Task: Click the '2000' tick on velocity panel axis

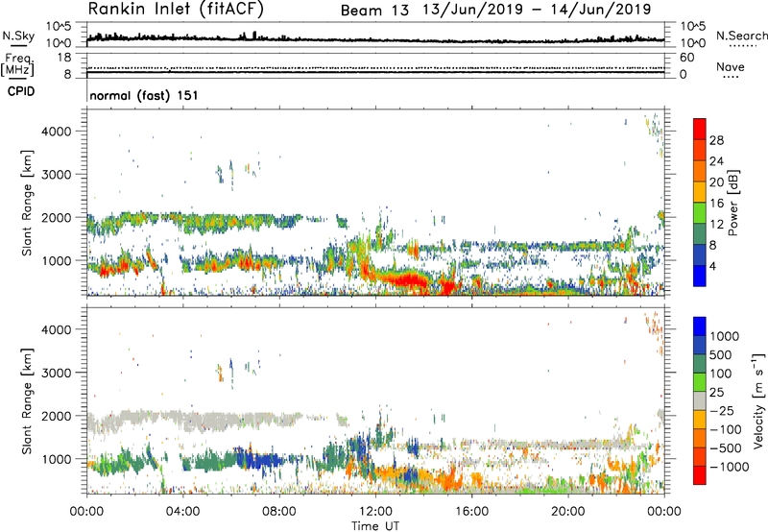Action: click(x=56, y=416)
